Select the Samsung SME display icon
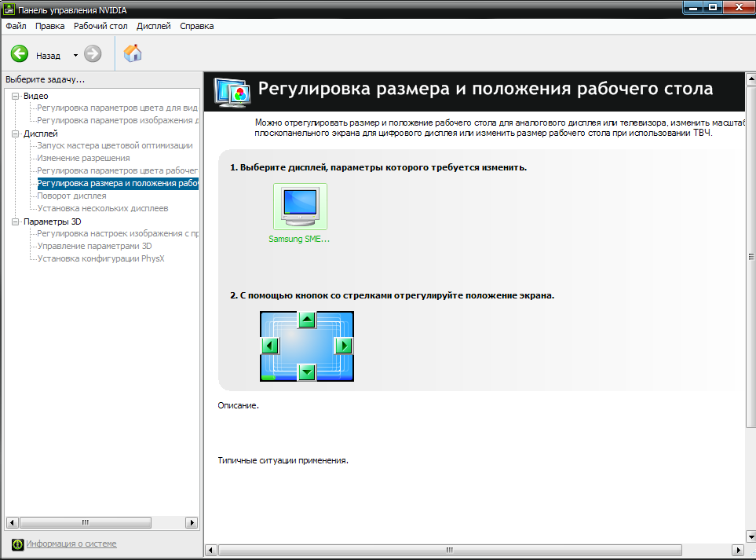 (300, 207)
